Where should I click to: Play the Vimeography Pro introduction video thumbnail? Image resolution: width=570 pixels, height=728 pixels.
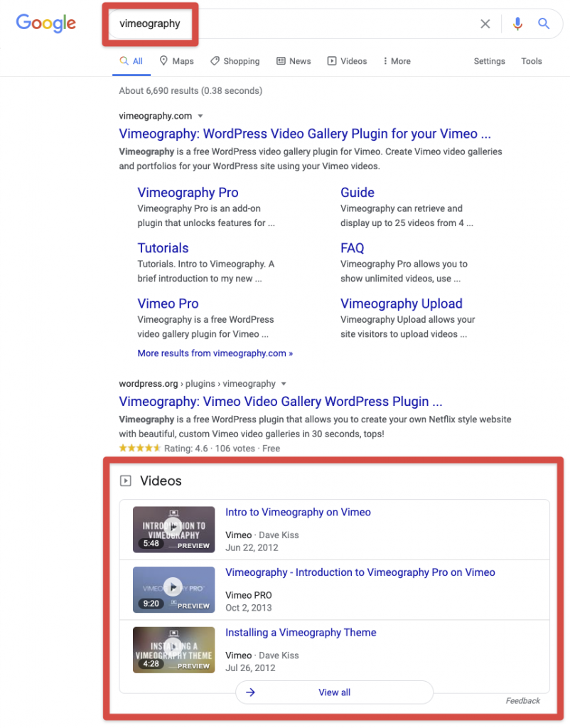pos(173,589)
